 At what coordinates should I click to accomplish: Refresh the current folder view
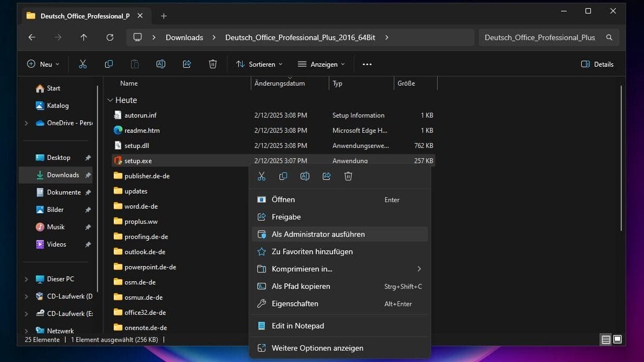click(110, 37)
